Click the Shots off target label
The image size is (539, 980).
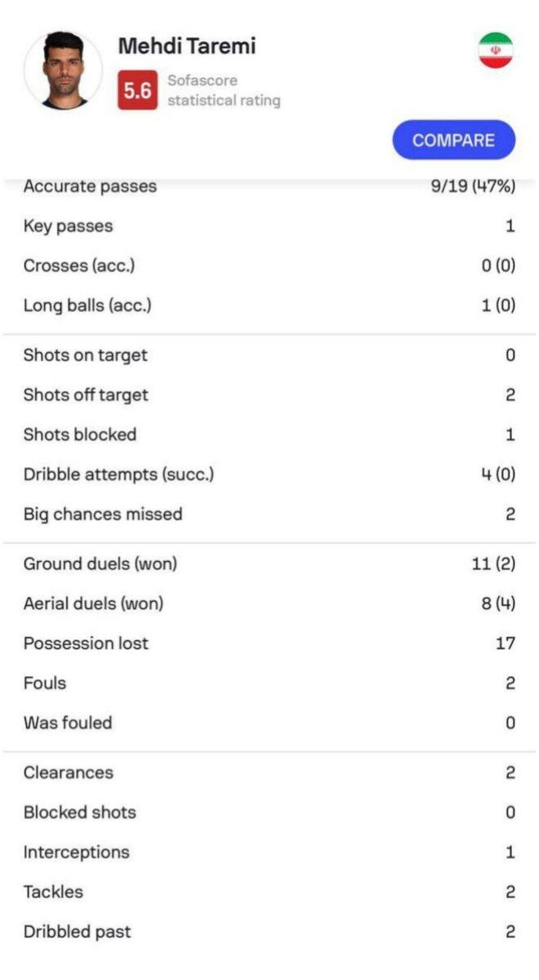pos(86,395)
